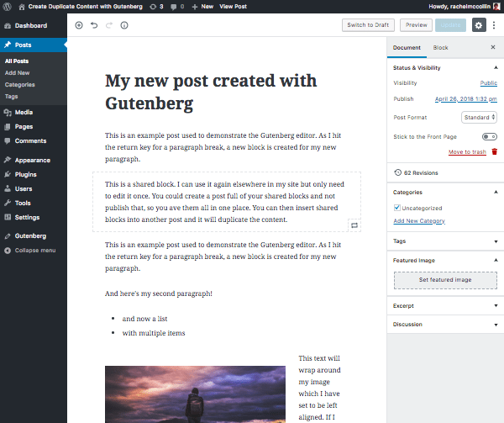Expand the Discussion panel
Image resolution: width=504 pixels, height=423 pixels.
(x=445, y=324)
